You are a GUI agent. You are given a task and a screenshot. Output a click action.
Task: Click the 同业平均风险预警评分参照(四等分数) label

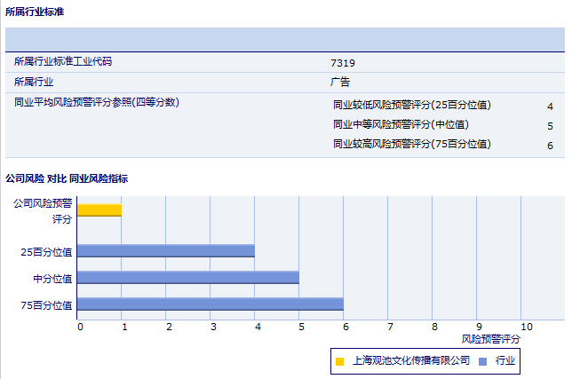(x=97, y=102)
